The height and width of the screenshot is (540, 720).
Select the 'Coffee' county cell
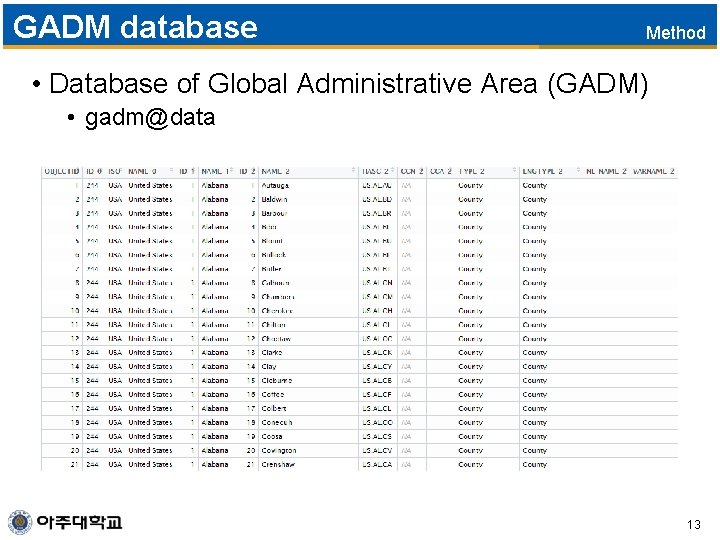(273, 394)
